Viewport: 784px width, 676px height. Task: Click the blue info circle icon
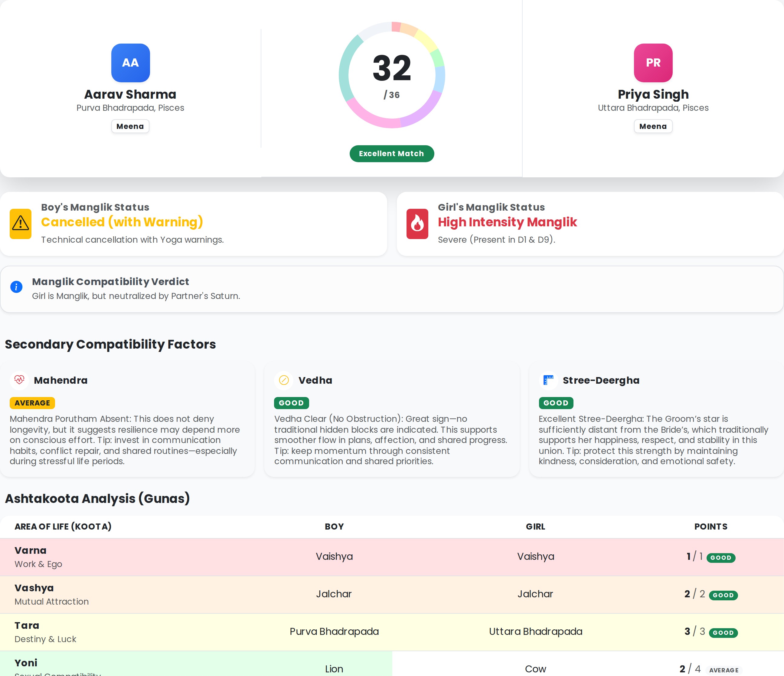(x=16, y=287)
